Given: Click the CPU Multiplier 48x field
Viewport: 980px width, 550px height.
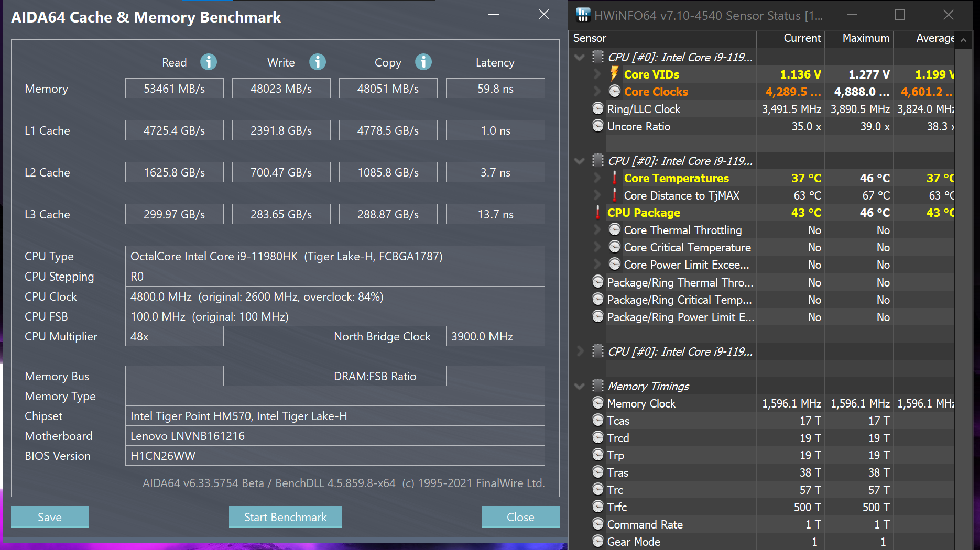Looking at the screenshot, I should tap(175, 336).
